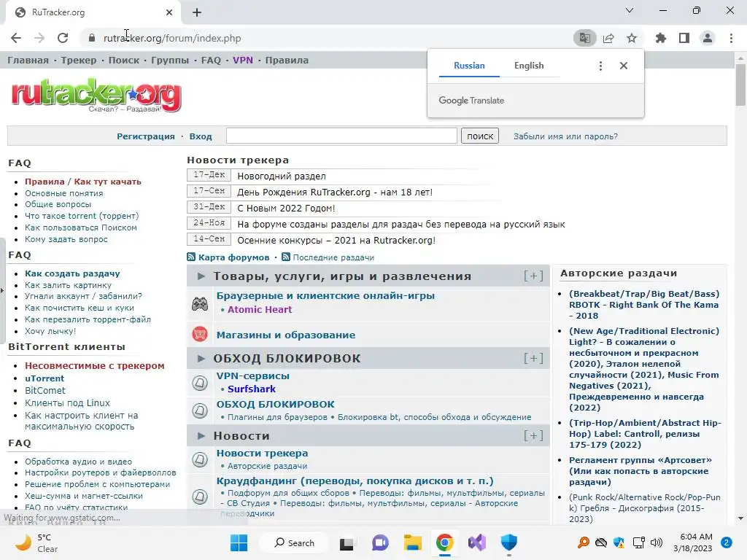747x560 pixels.
Task: Open VPN in the top menu
Action: pos(243,61)
